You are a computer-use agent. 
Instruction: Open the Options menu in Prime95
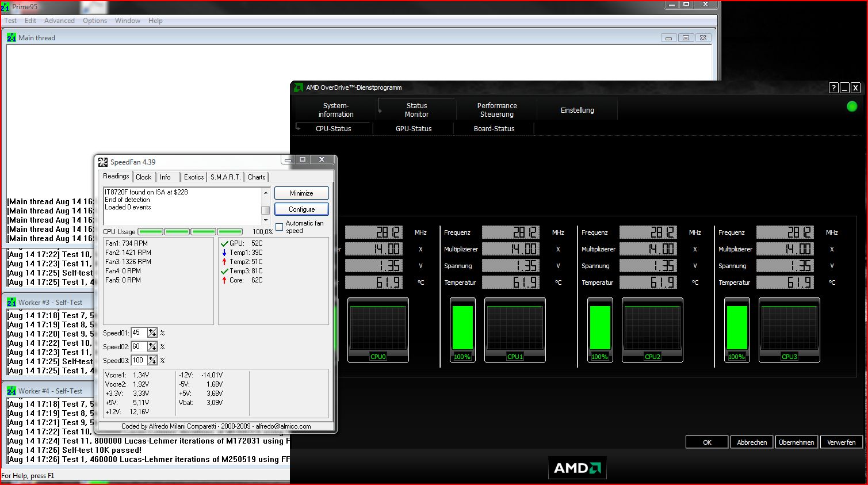(95, 21)
